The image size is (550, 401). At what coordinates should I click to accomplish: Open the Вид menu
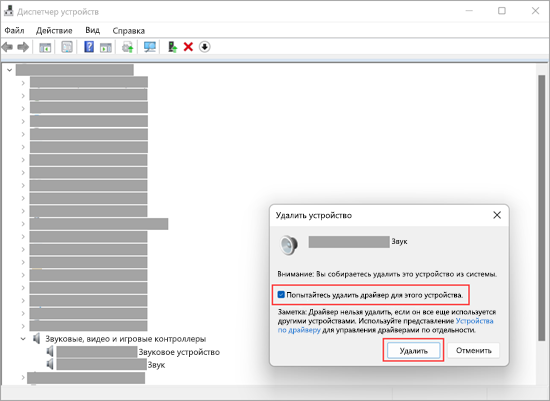point(93,31)
